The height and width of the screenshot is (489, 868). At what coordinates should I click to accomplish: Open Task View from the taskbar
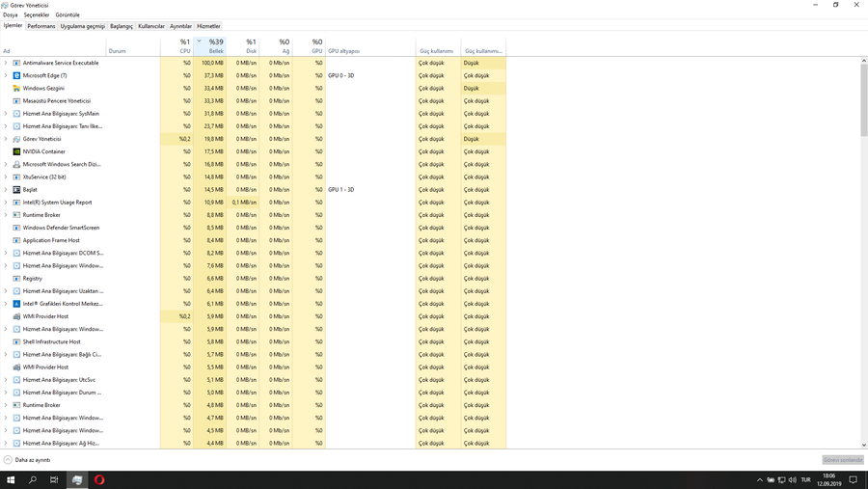(54, 479)
